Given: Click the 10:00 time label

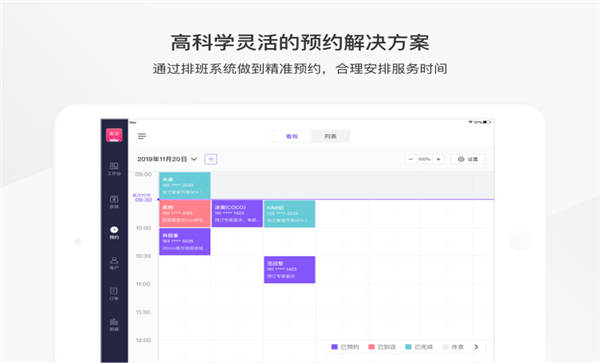Looking at the screenshot, I should (x=143, y=228).
